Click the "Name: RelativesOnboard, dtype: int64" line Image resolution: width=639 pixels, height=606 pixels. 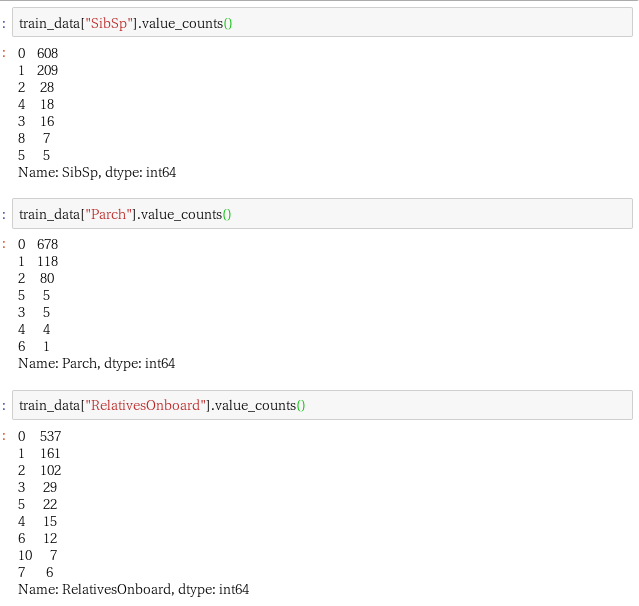point(133,590)
